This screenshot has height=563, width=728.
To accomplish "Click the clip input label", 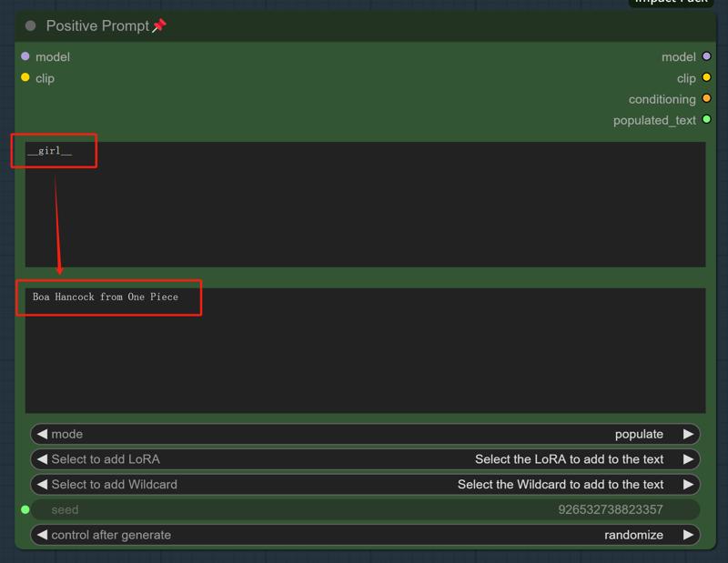I will 45,78.
